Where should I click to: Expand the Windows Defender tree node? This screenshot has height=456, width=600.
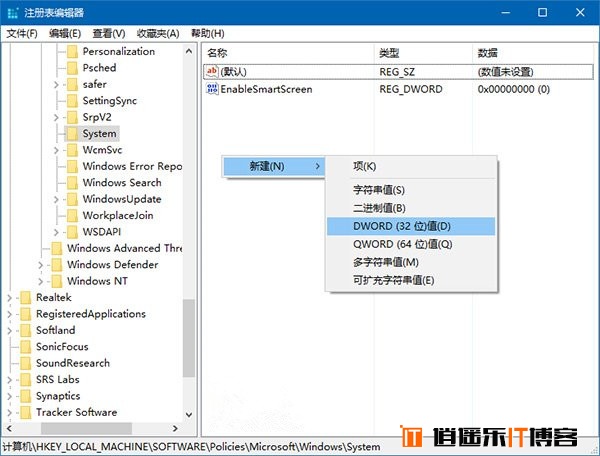pos(41,265)
